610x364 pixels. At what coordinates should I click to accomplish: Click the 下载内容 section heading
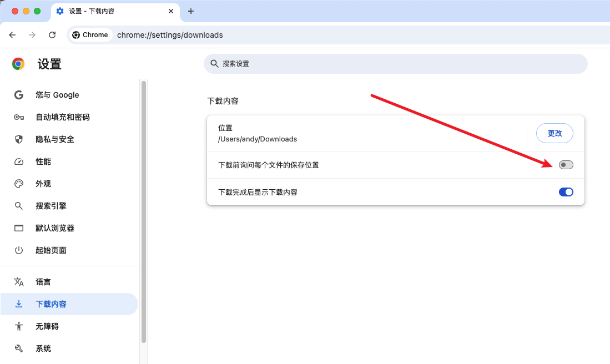(223, 101)
